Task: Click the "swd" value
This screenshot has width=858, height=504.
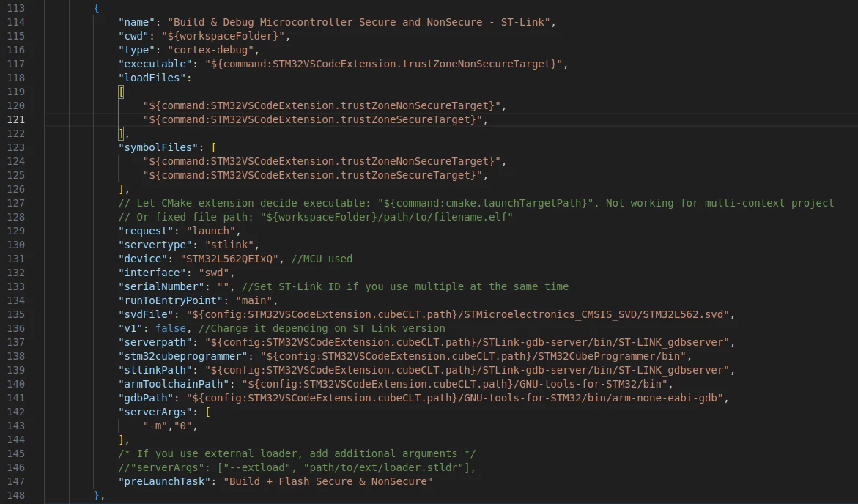Action: (x=214, y=273)
